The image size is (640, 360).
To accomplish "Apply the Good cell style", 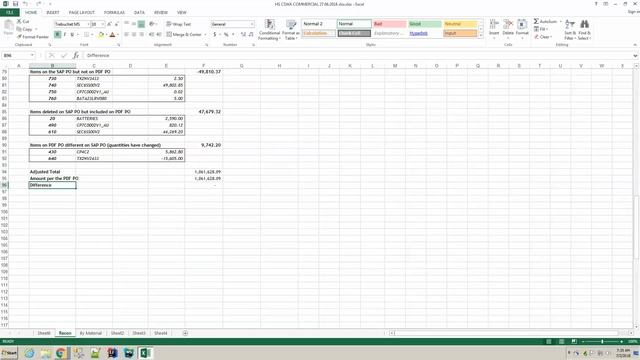I will click(424, 24).
